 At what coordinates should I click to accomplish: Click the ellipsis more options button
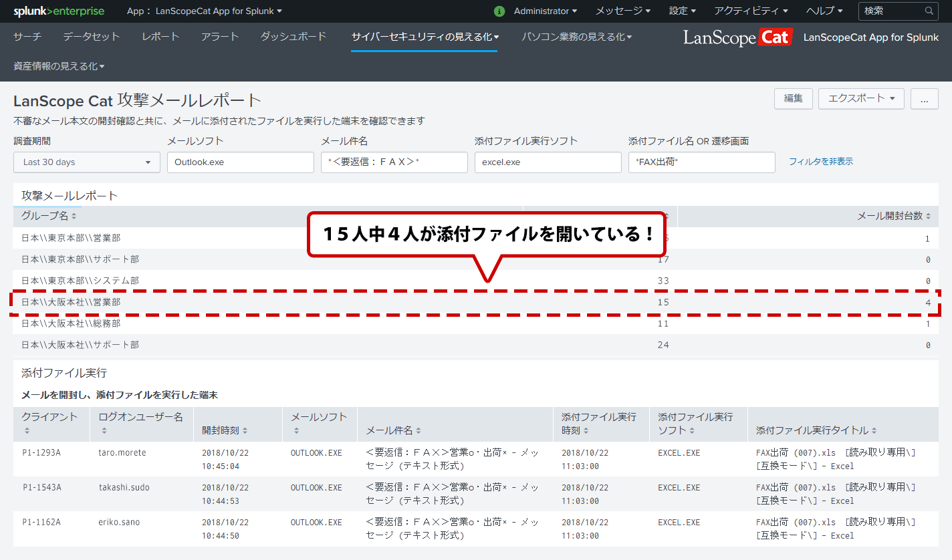click(x=925, y=98)
